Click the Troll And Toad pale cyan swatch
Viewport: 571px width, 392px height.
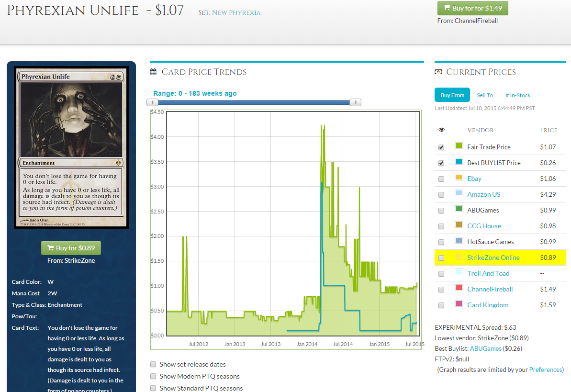tap(459, 272)
